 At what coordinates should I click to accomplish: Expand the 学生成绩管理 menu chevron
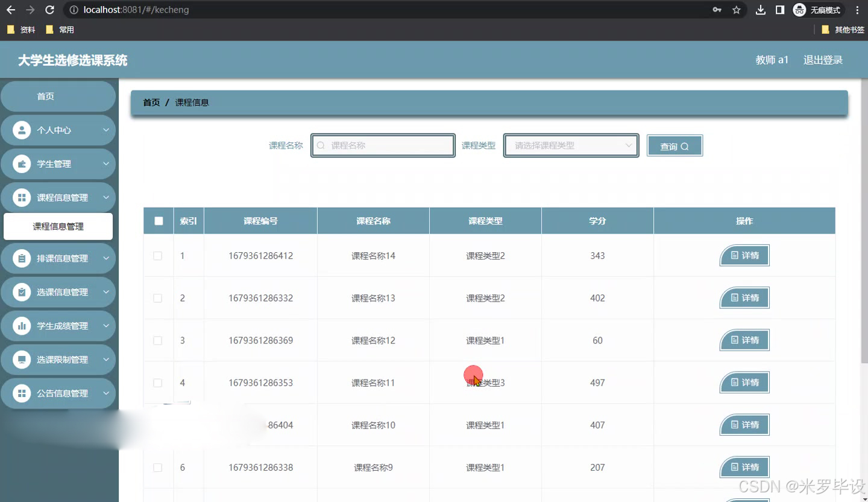pyautogui.click(x=106, y=326)
